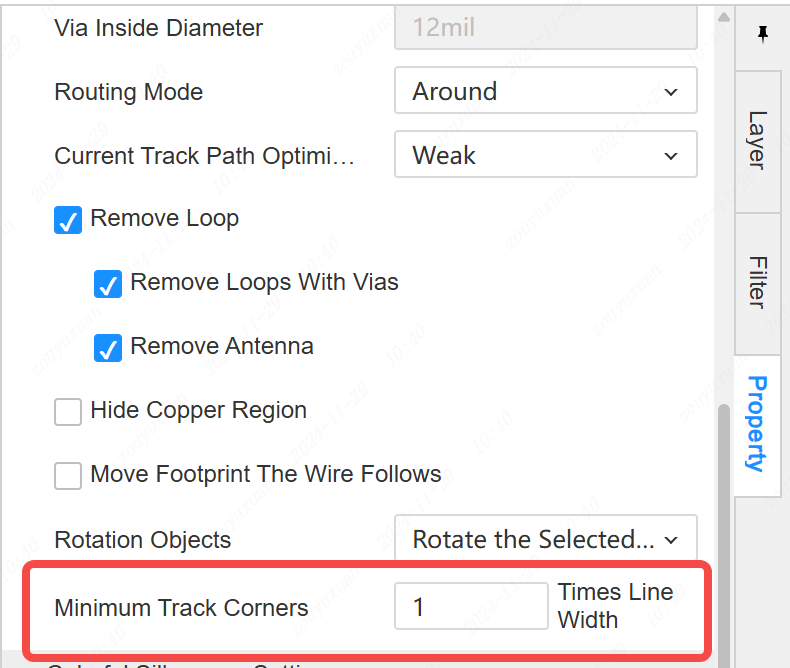Screen dimensions: 790x668
Task: Switch to the Layer tab
Action: pos(758,140)
